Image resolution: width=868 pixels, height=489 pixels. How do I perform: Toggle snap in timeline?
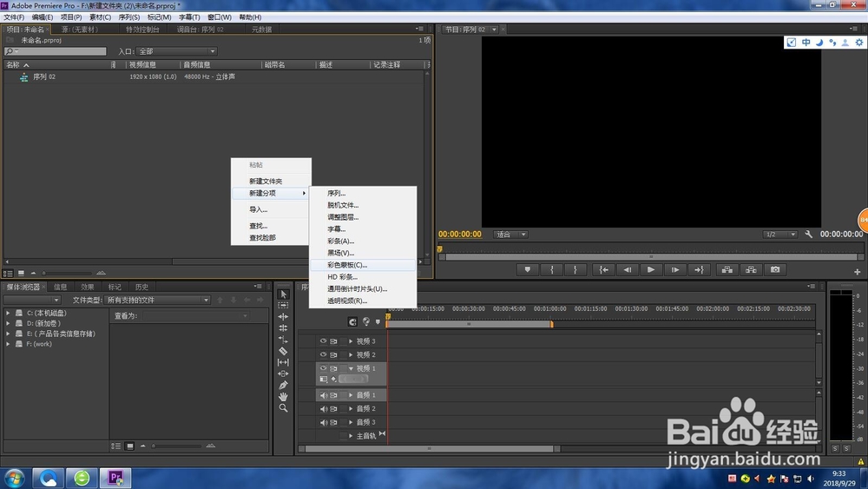click(352, 321)
